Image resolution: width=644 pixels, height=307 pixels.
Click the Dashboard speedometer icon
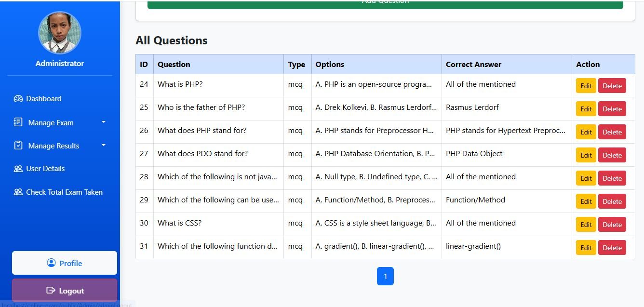tap(18, 99)
